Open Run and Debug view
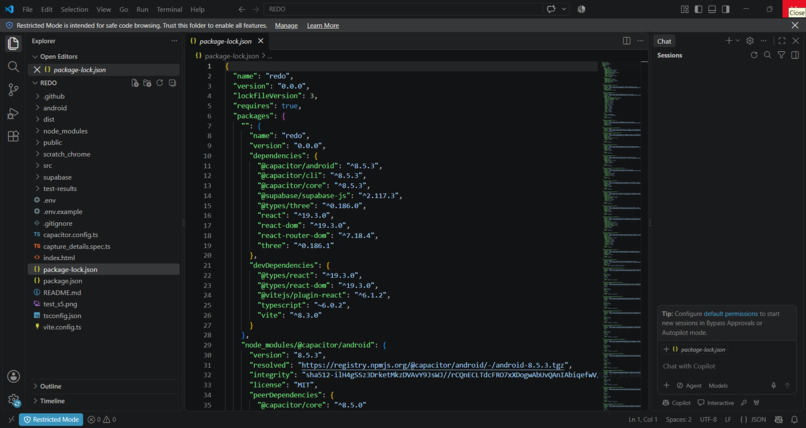Screen dimensions: 806x428 pyautogui.click(x=13, y=113)
